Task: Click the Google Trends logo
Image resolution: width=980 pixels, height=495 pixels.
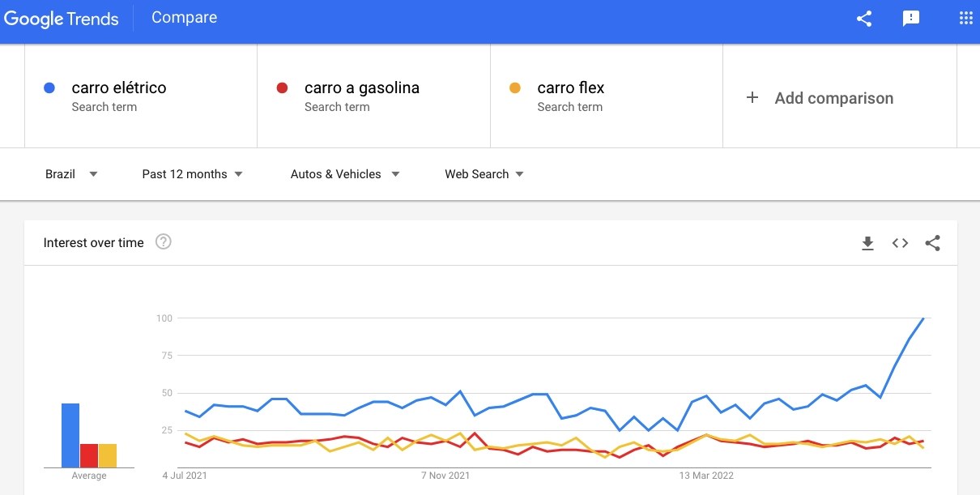Action: 62,19
